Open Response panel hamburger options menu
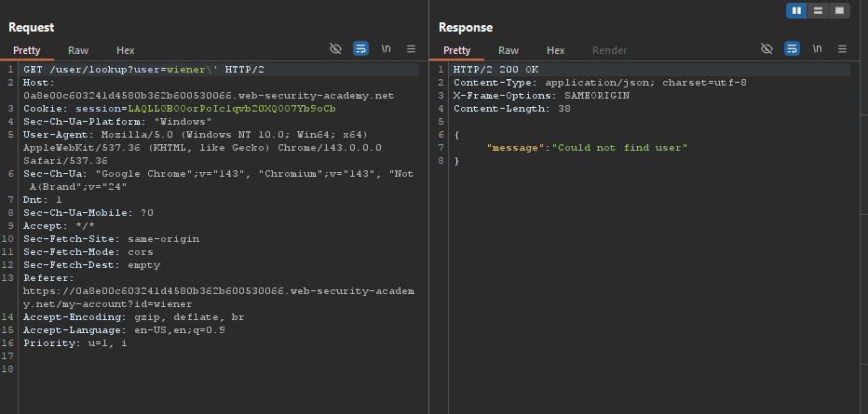The width and height of the screenshot is (868, 414). click(842, 48)
